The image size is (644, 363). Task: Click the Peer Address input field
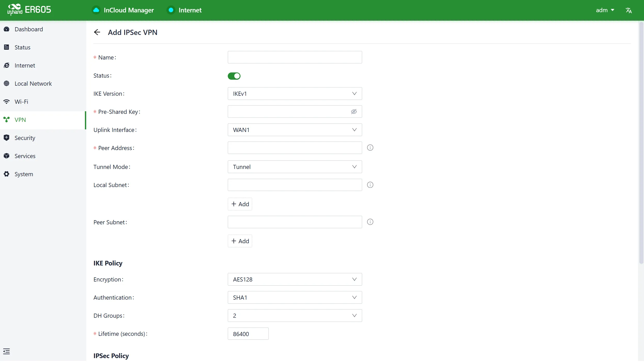pyautogui.click(x=295, y=148)
